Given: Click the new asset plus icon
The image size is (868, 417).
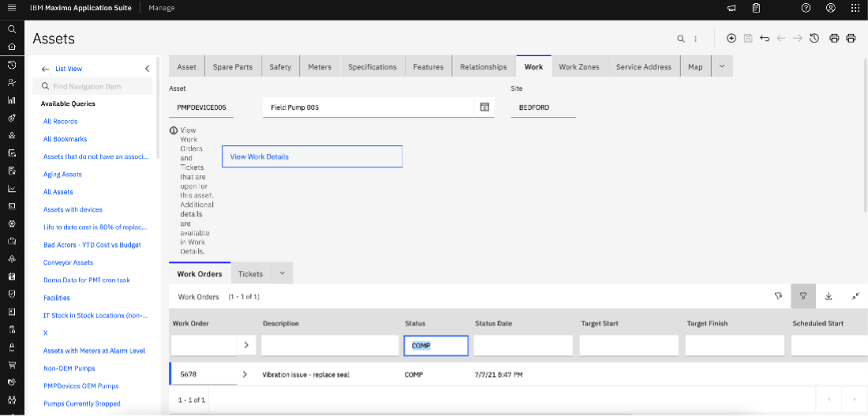Looking at the screenshot, I should (731, 38).
